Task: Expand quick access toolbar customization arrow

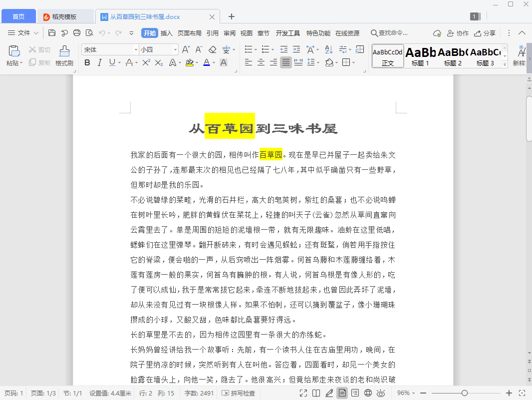Action: (131, 33)
